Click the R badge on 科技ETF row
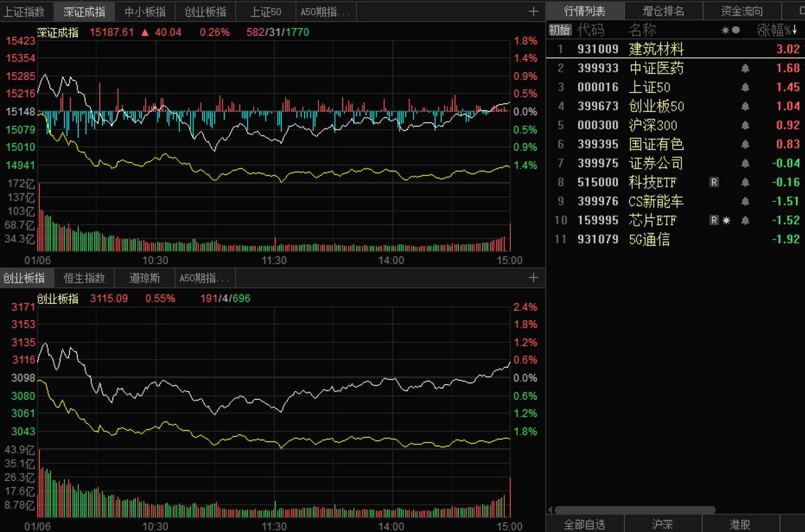 pyautogui.click(x=714, y=182)
